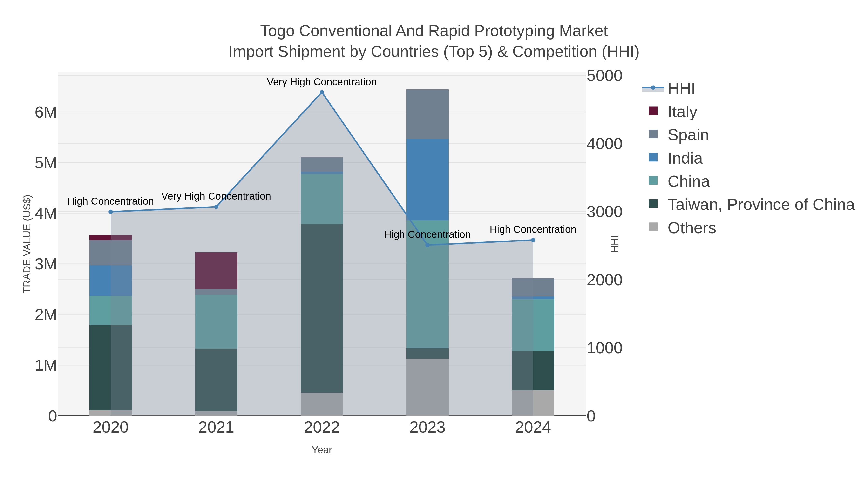Image resolution: width=868 pixels, height=488 pixels.
Task: Click the 'High Concentration' label above 2024
Action: 533,229
